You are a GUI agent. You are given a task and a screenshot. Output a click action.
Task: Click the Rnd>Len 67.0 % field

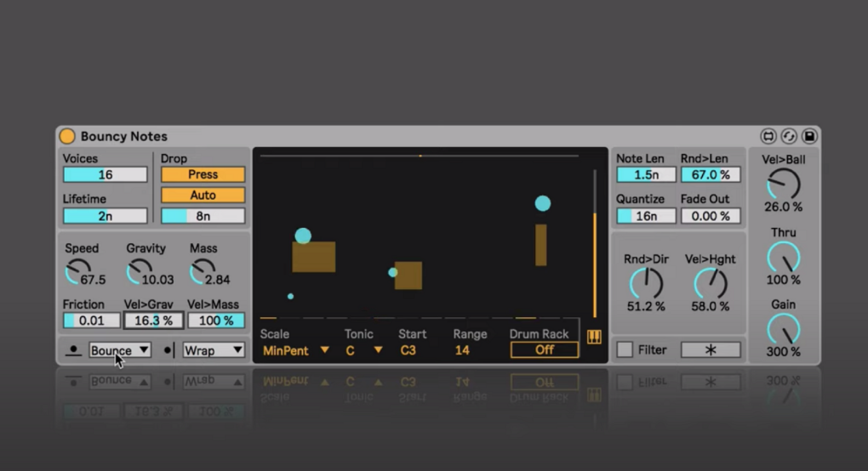[711, 174]
